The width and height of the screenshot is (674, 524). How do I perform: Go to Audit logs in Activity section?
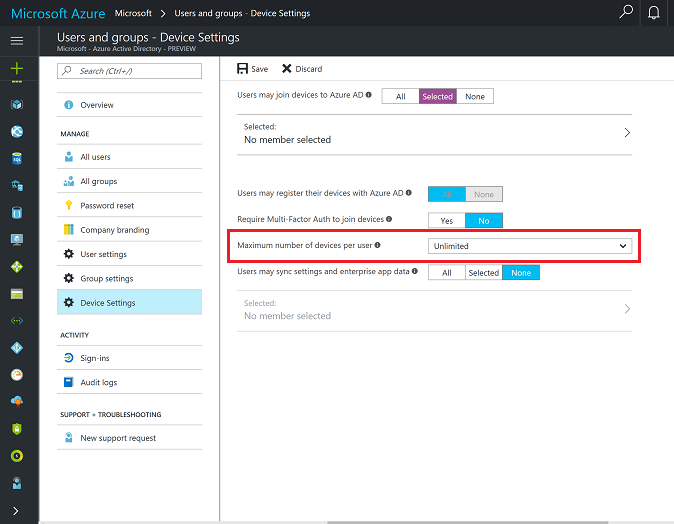pyautogui.click(x=98, y=382)
